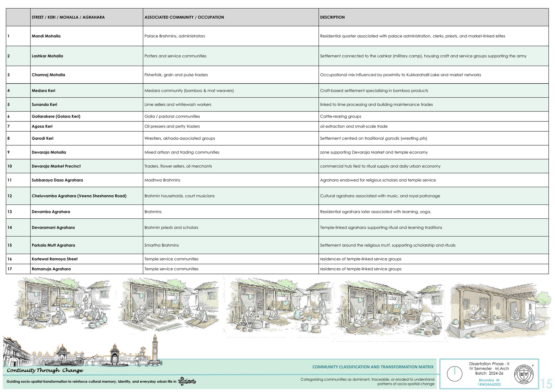Click the page number 15
Viewport: 555px width, 392px height.
pyautogui.click(x=546, y=384)
